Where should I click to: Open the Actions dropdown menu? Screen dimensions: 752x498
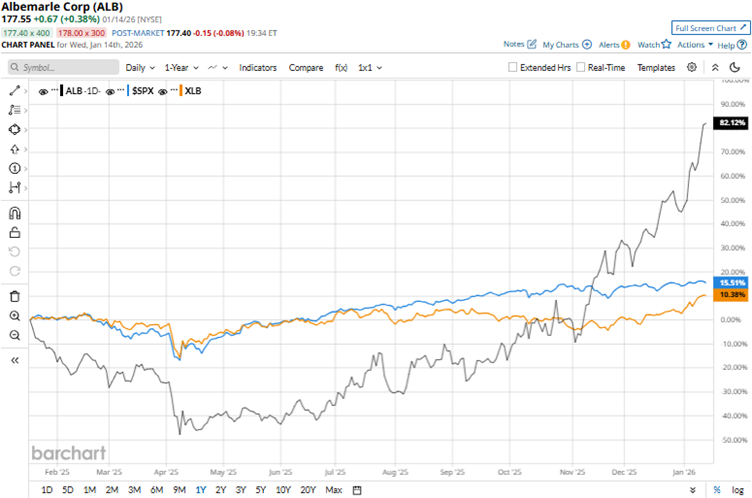[x=695, y=45]
